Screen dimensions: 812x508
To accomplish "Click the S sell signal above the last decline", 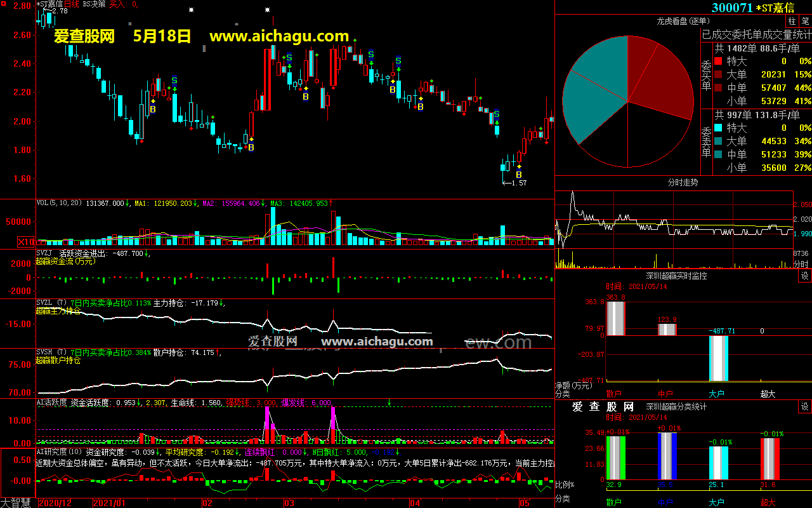I will [497, 114].
